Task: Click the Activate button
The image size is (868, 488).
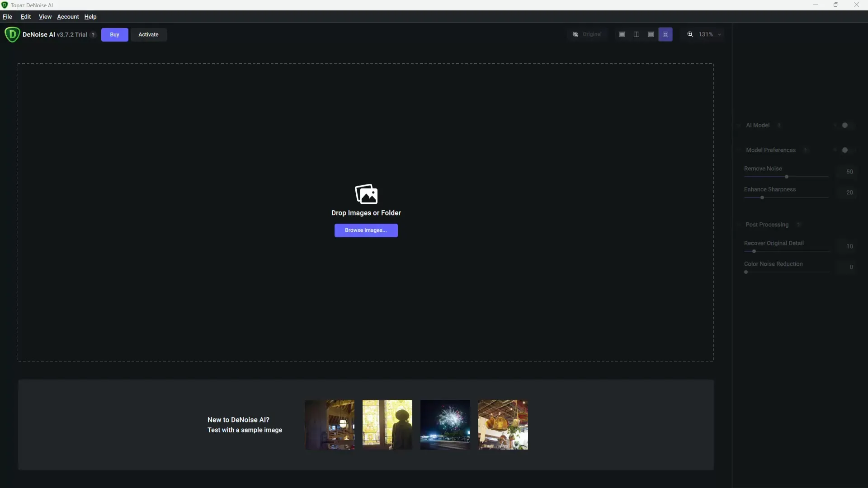Action: coord(148,35)
